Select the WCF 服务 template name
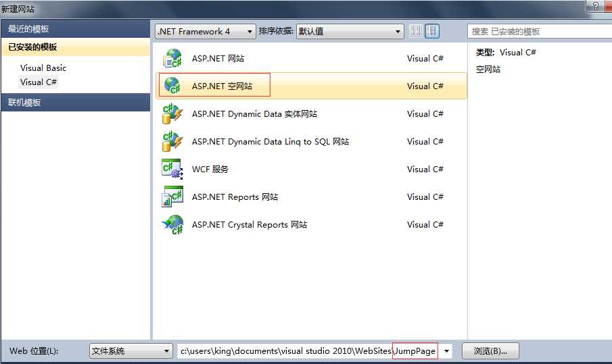This screenshot has width=612, height=364. click(210, 169)
